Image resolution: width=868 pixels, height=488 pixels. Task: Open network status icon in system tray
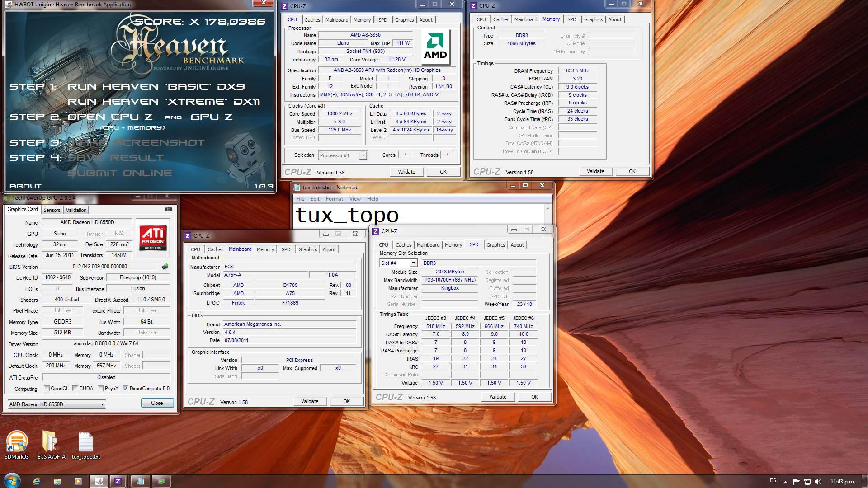[x=807, y=482]
